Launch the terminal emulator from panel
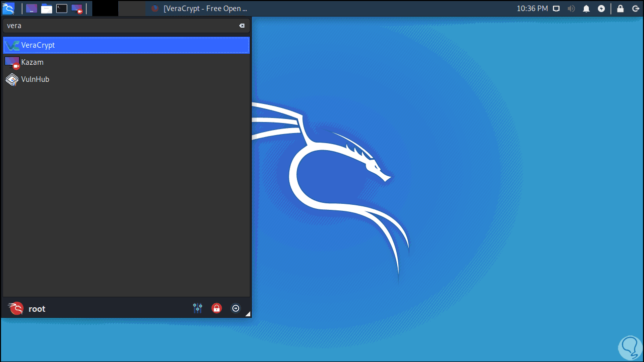 (62, 9)
